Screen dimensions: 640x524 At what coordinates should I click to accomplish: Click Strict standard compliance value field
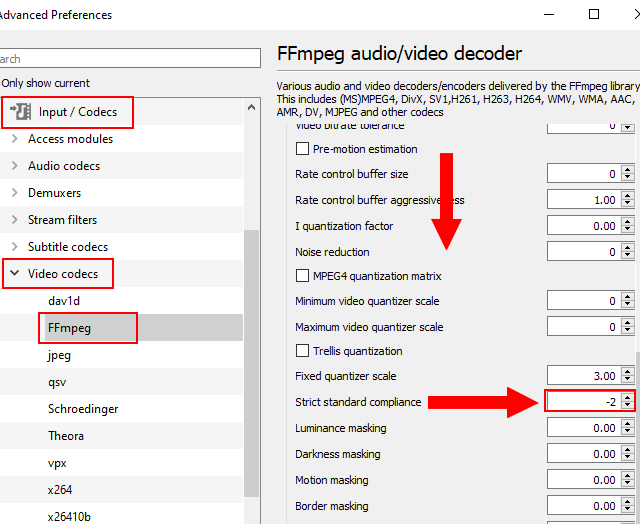584,402
